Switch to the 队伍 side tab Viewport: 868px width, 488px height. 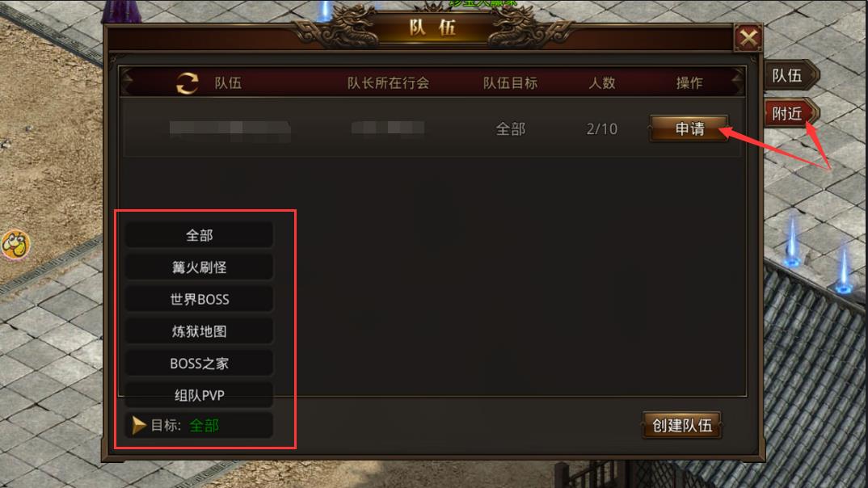[x=790, y=75]
